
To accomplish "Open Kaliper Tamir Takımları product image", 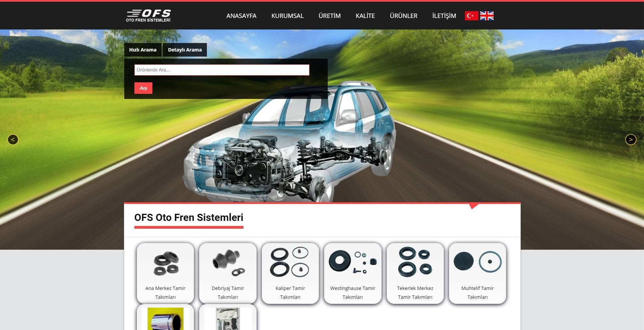I will (x=290, y=262).
